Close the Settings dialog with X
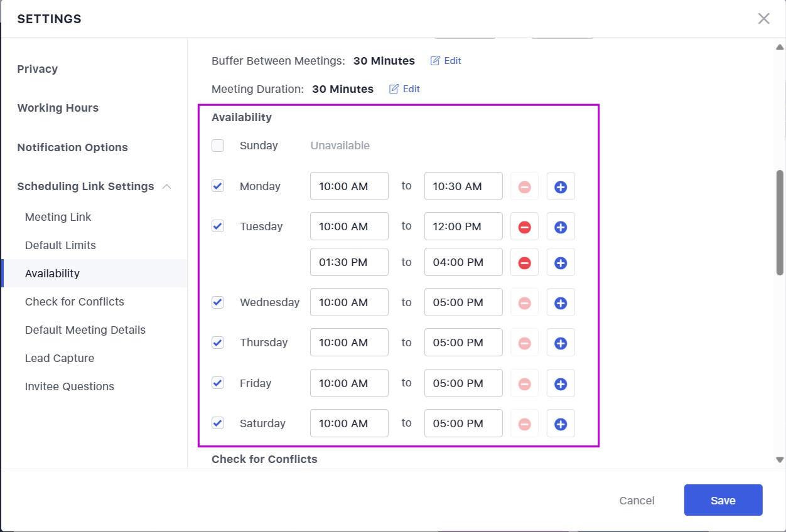 (x=763, y=19)
